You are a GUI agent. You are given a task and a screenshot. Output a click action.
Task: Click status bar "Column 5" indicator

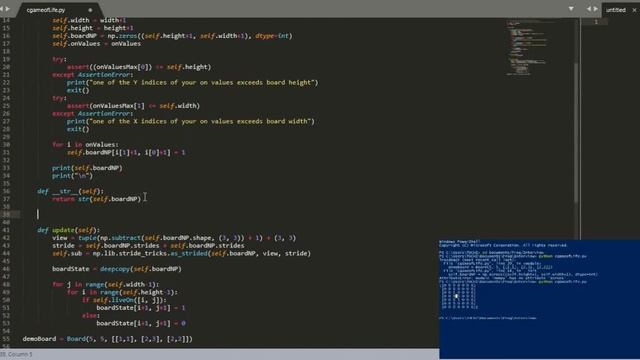pos(20,354)
